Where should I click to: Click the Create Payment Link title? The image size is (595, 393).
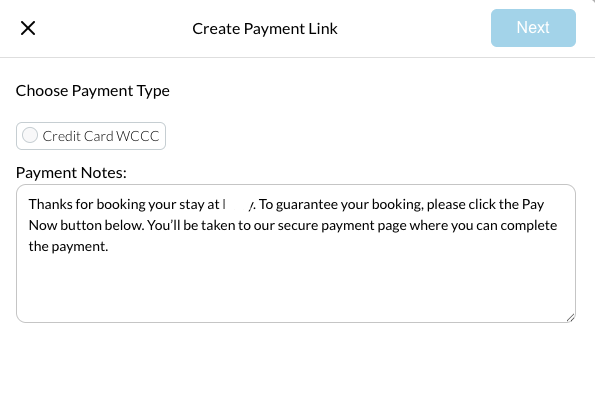tap(265, 29)
